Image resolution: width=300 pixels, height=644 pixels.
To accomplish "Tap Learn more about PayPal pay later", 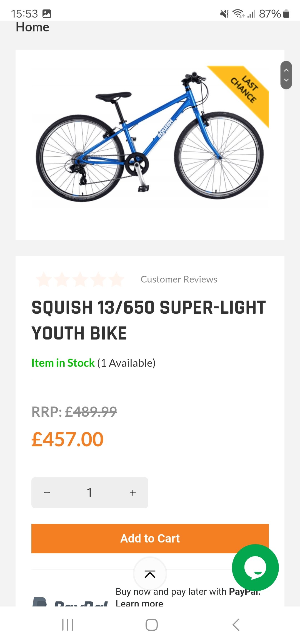I will 140,603.
